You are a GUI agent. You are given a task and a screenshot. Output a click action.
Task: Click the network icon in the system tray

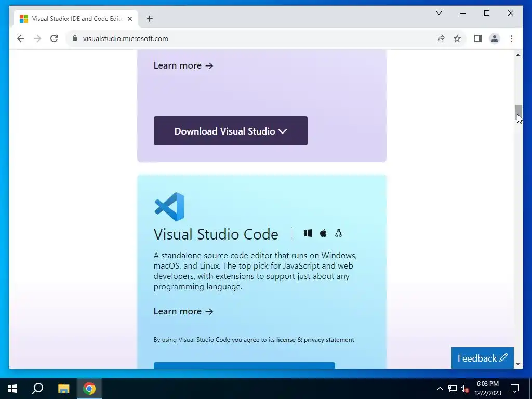tap(453, 389)
